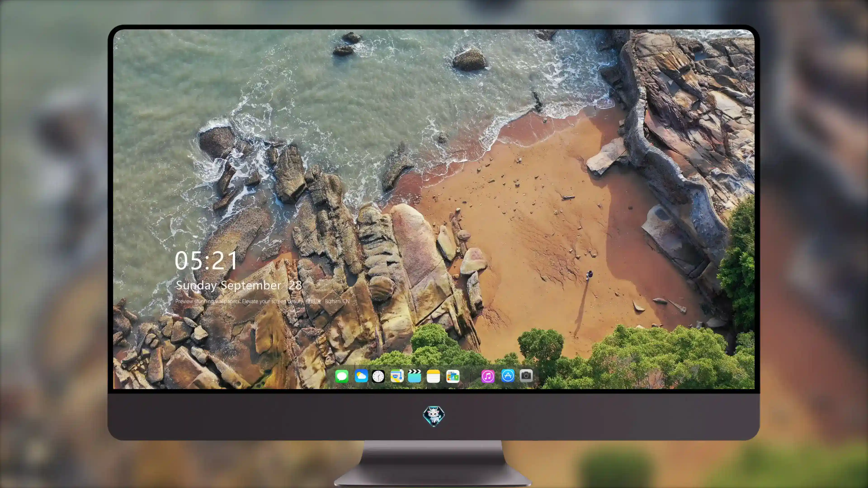Click the 05:21 clock display
The width and height of the screenshot is (868, 488).
coord(206,260)
